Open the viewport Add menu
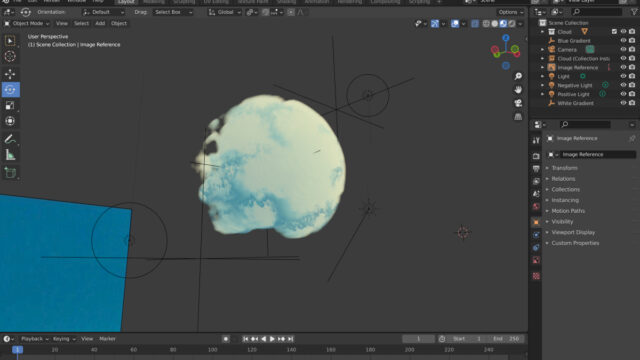This screenshot has width=640, height=360. pos(100,23)
